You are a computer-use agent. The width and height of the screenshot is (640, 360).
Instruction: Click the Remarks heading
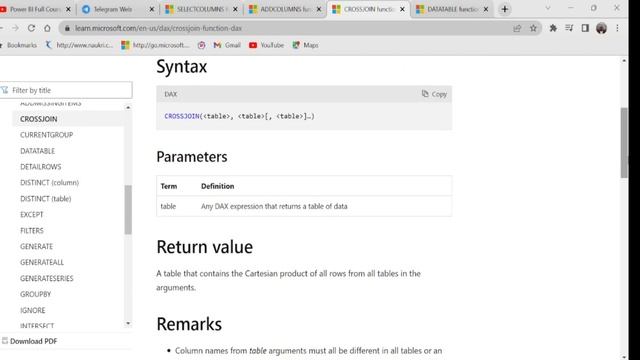tap(189, 324)
